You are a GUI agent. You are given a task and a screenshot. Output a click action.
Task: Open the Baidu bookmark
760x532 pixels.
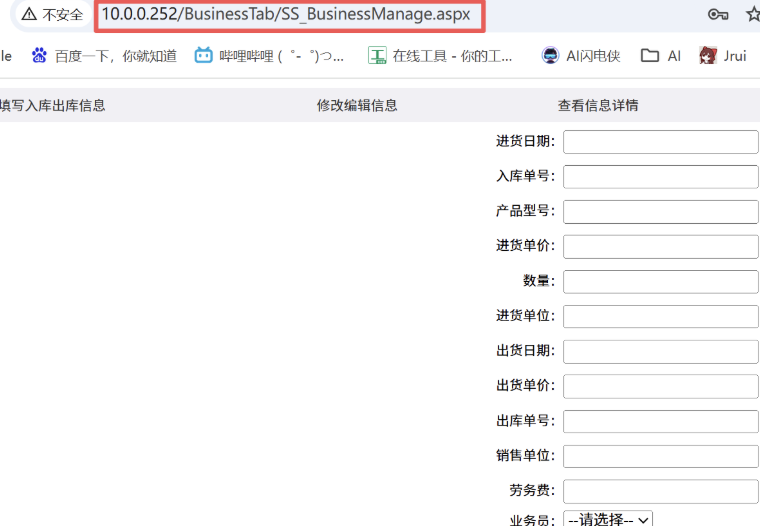pos(104,56)
